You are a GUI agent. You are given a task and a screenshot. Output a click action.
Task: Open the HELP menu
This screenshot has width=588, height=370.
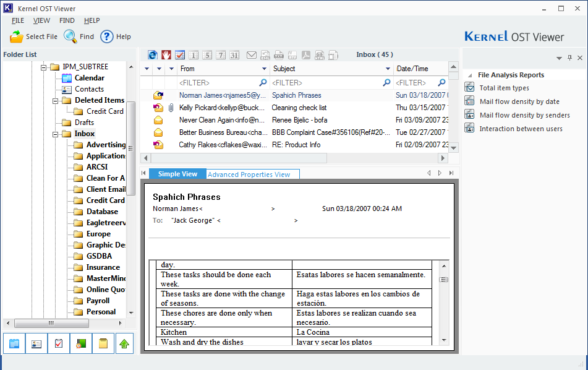click(92, 20)
